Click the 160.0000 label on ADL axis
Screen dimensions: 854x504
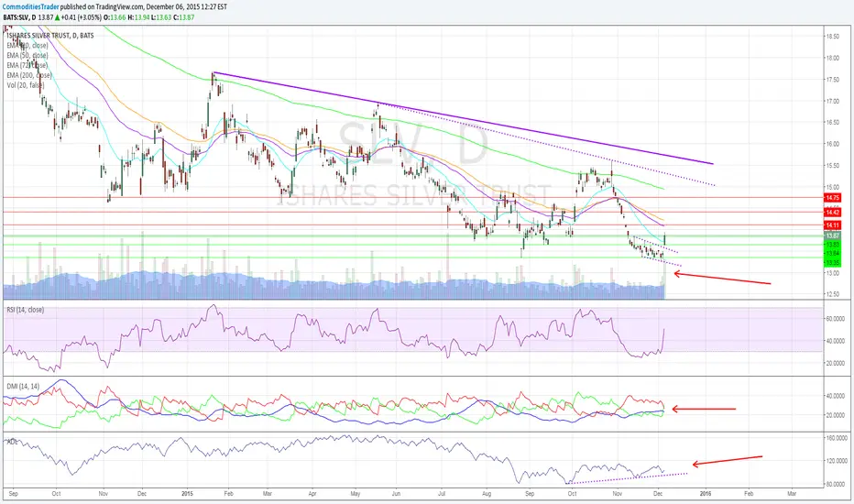(x=838, y=438)
